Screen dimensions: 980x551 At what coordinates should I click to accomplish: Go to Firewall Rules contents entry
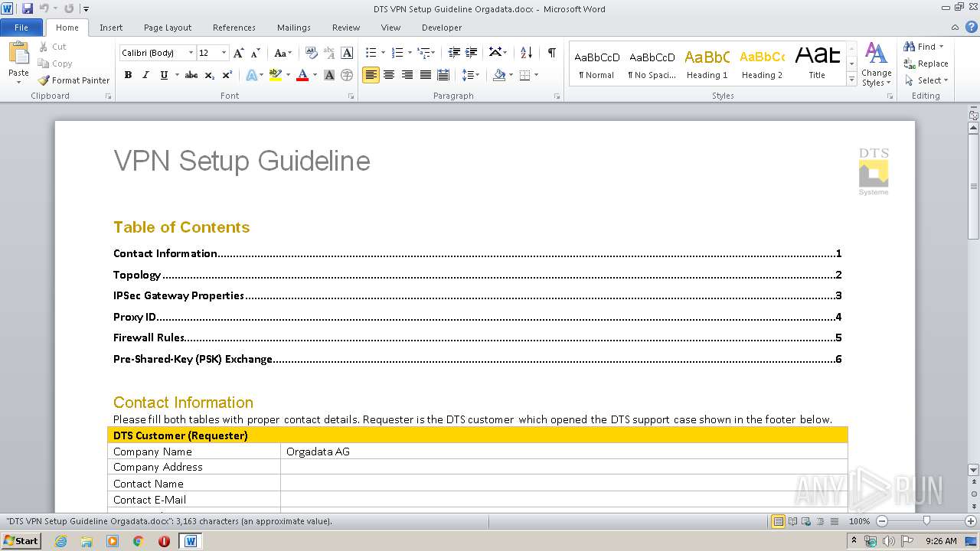click(478, 337)
